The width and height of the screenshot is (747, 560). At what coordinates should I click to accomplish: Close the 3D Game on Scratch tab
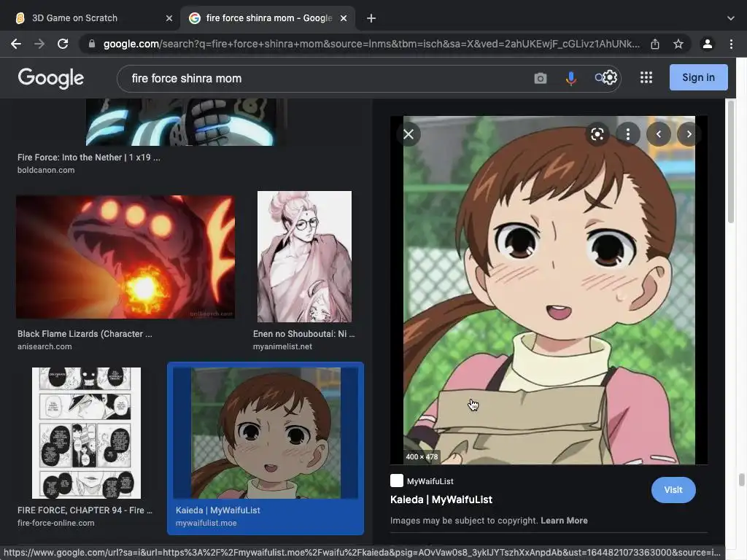[169, 18]
